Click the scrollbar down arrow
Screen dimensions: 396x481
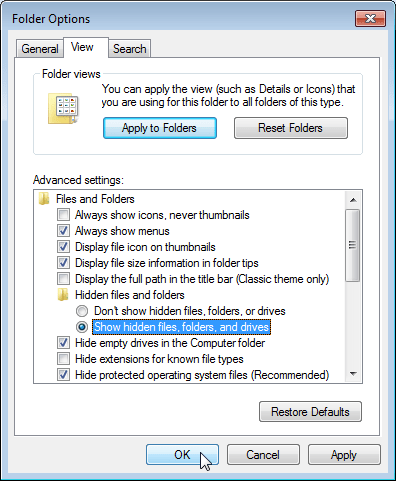tap(353, 374)
